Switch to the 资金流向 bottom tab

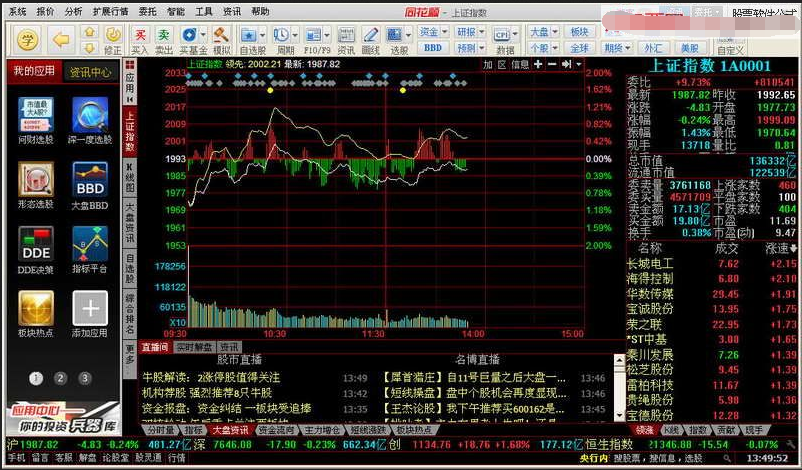(277, 430)
